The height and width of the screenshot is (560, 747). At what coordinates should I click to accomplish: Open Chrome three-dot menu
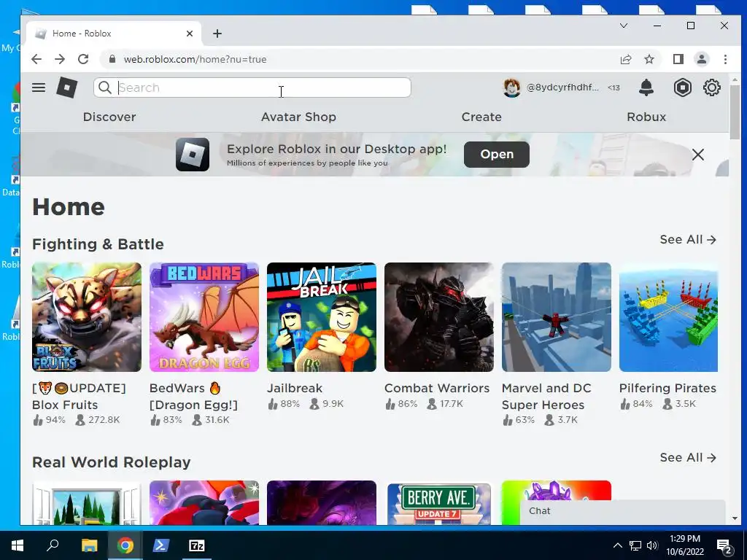click(725, 59)
